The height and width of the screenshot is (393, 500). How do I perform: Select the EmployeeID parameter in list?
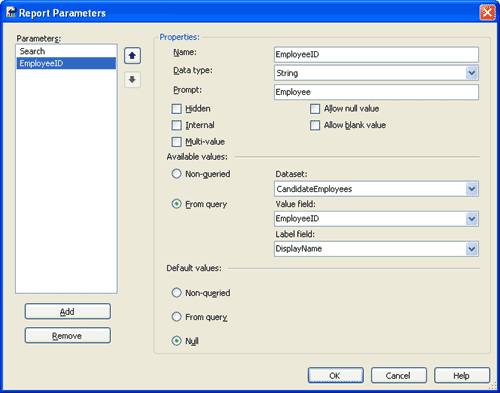coord(66,63)
